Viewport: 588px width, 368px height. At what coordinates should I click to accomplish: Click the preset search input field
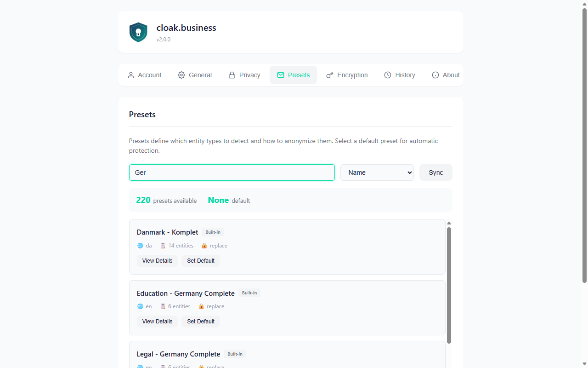pos(232,172)
